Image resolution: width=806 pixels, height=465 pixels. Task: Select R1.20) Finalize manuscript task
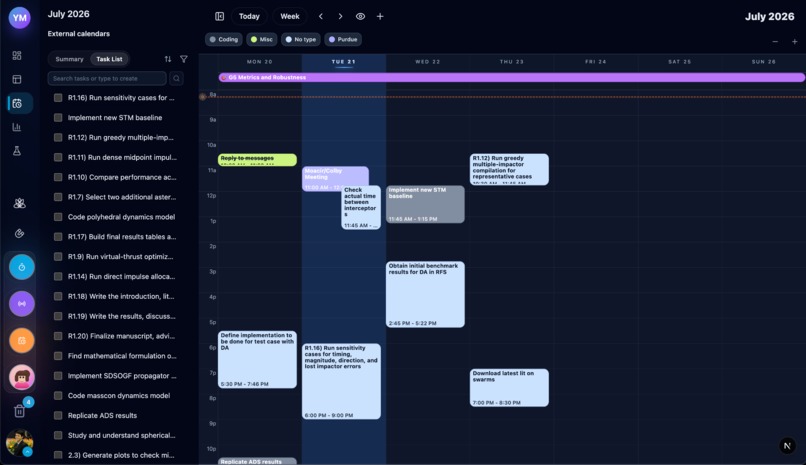121,336
